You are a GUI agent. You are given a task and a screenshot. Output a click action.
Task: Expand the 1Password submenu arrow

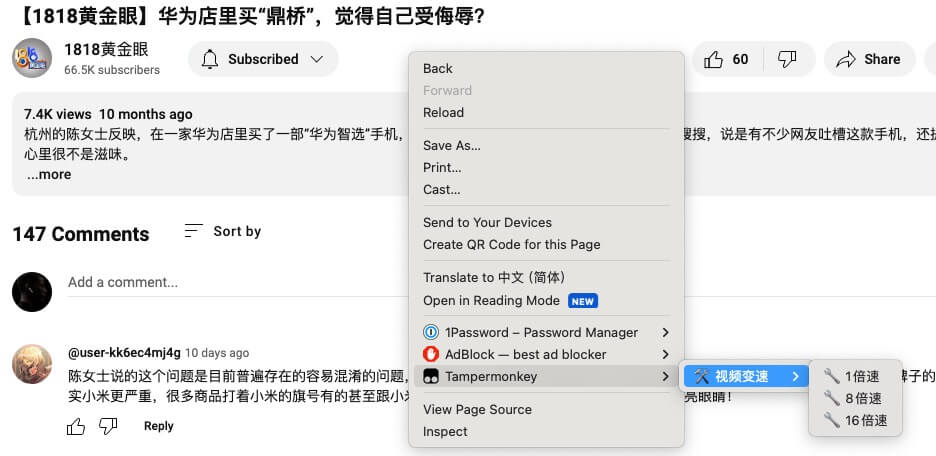point(666,332)
